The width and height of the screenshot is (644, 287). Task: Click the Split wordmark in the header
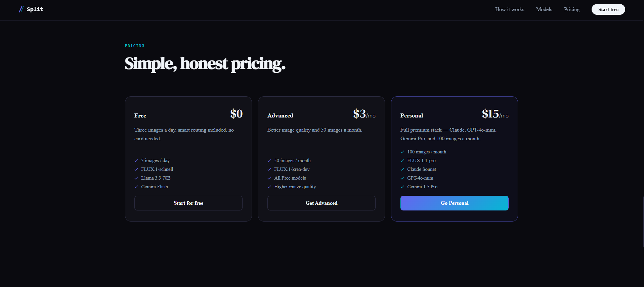(35, 9)
